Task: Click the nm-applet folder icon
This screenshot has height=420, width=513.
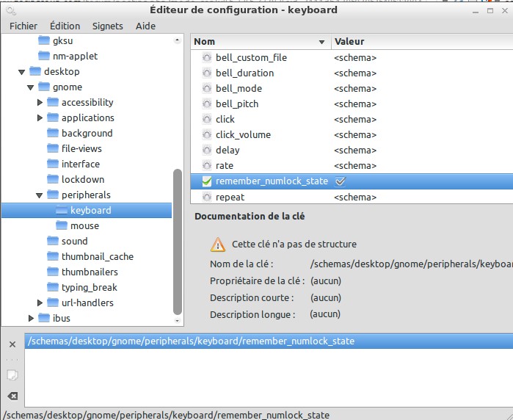Action: pos(43,56)
